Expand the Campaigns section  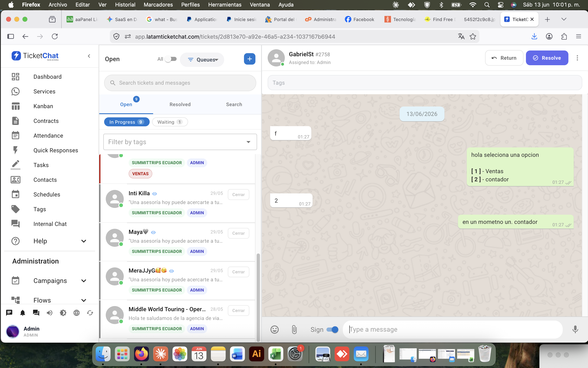pos(84,281)
